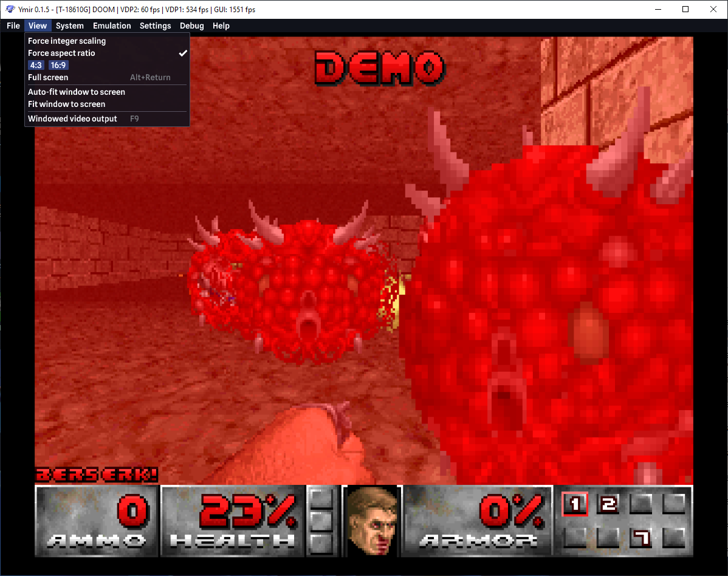
Task: Close the Ymir emulator window
Action: tap(713, 9)
